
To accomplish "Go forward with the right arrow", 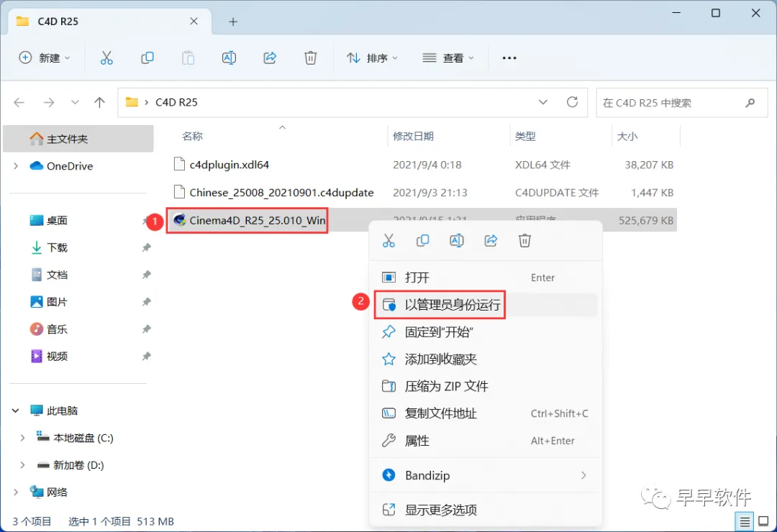I will 49,103.
